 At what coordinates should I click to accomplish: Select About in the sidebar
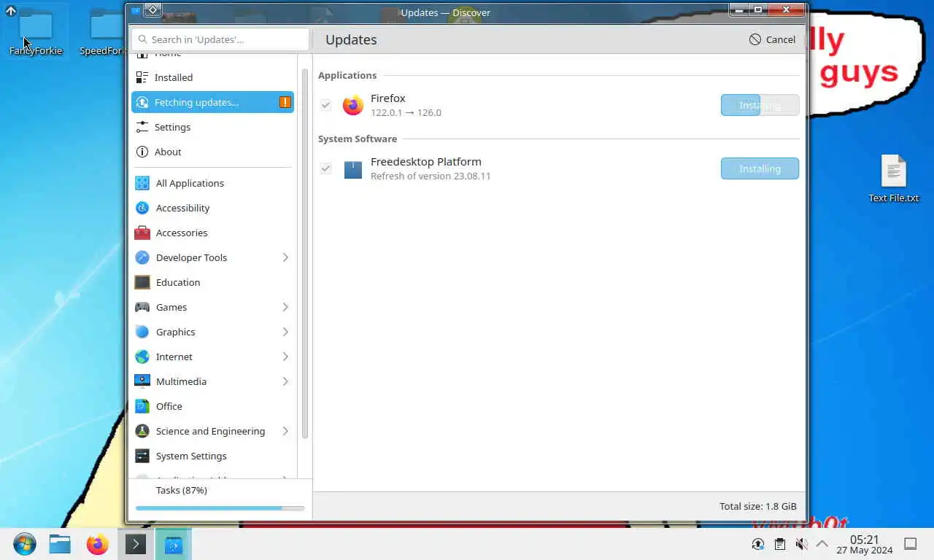click(212, 152)
